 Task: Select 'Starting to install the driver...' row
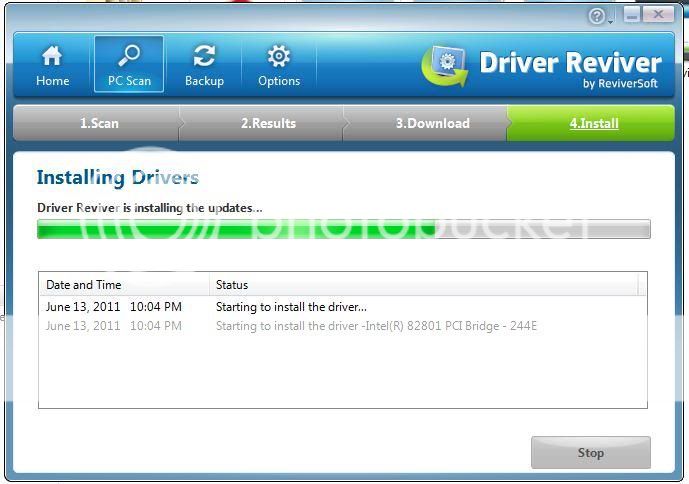pyautogui.click(x=343, y=307)
